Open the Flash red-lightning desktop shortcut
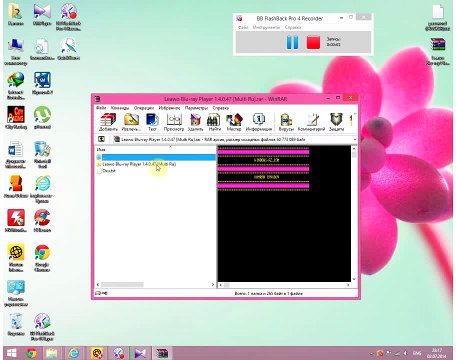 [16, 221]
